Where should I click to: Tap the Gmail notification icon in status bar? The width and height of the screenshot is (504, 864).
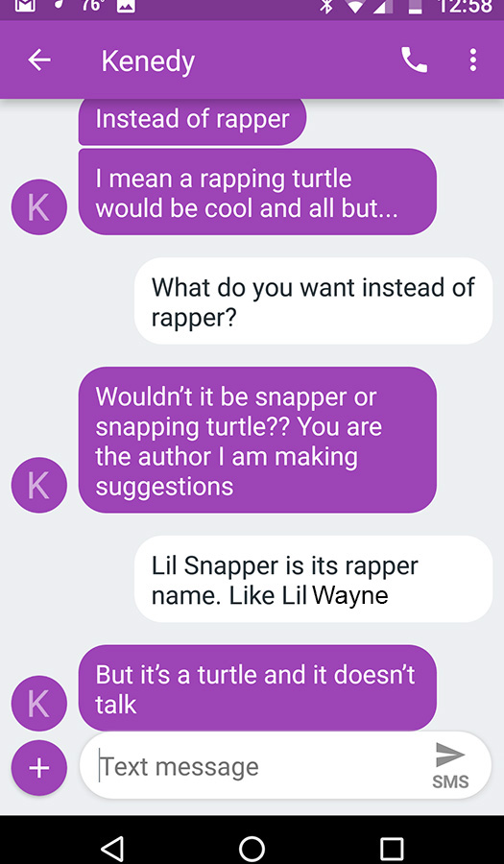(x=25, y=7)
